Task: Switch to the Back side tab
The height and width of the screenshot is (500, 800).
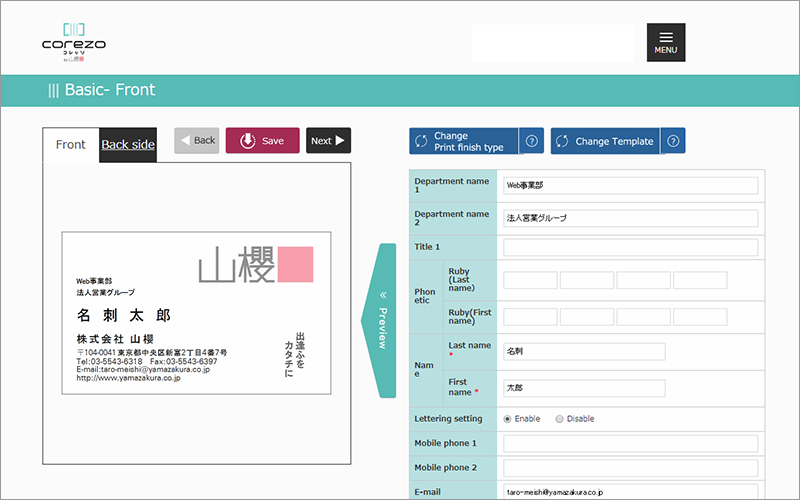Action: click(x=128, y=145)
